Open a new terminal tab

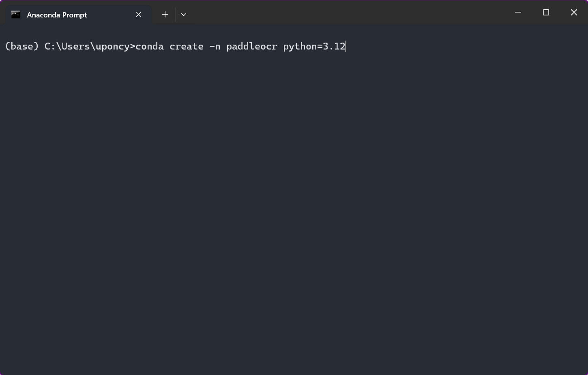pos(165,15)
